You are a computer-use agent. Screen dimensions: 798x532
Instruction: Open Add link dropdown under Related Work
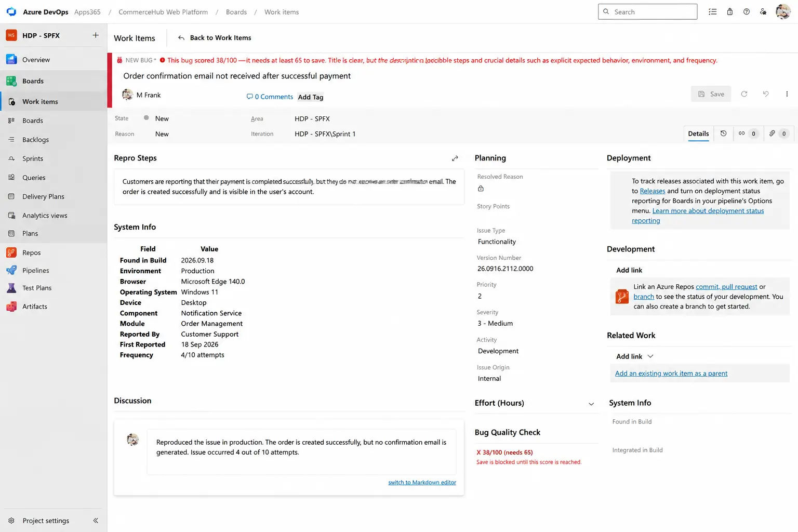point(635,356)
